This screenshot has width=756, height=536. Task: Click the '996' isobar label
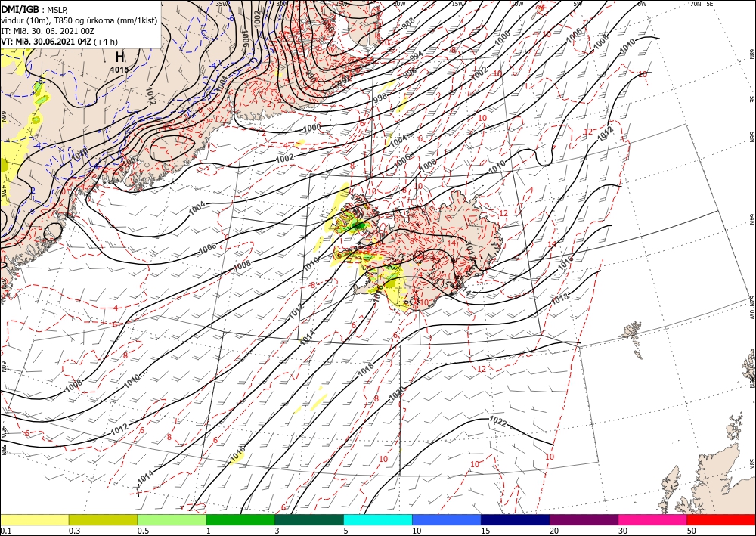click(x=410, y=73)
